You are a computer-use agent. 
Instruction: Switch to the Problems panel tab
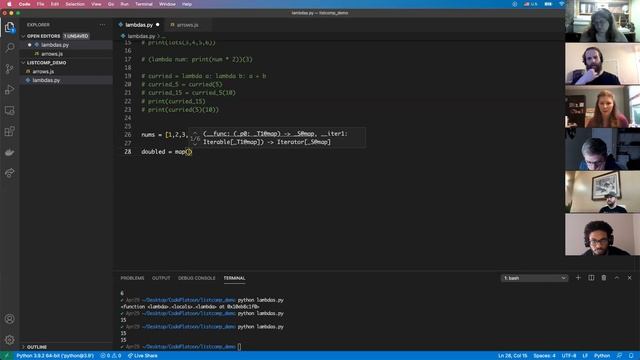click(132, 278)
